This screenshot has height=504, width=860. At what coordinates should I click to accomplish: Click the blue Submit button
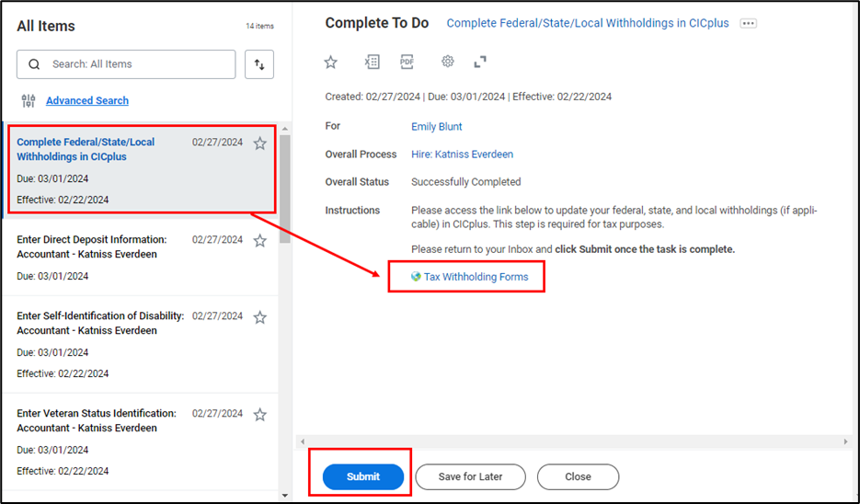[363, 476]
